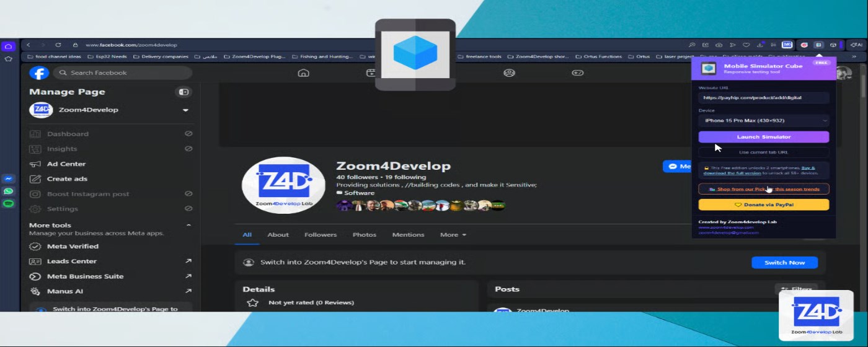Switch to the Mentions tab

(408, 235)
